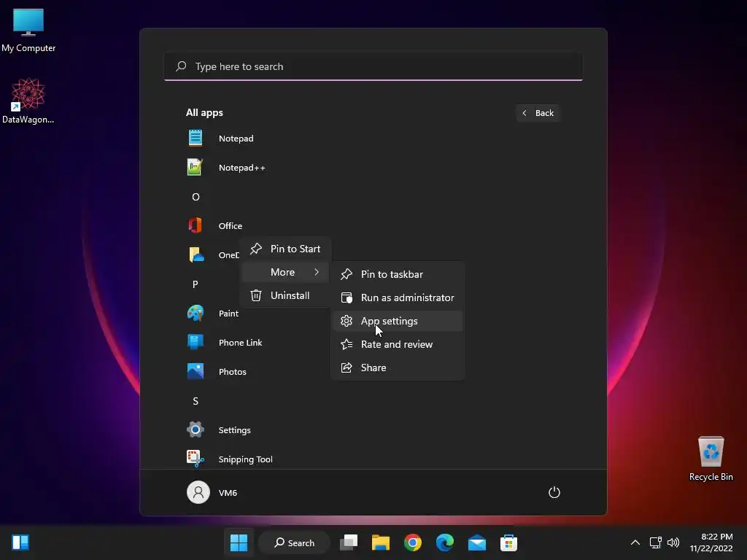Viewport: 747px width, 560px height.
Task: Click the Phone Link text label
Action: [x=240, y=343]
